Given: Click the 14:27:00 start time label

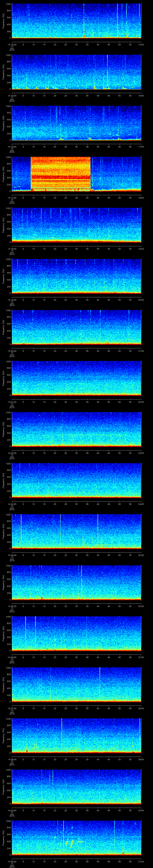Looking at the screenshot, I should click(x=12, y=708).
